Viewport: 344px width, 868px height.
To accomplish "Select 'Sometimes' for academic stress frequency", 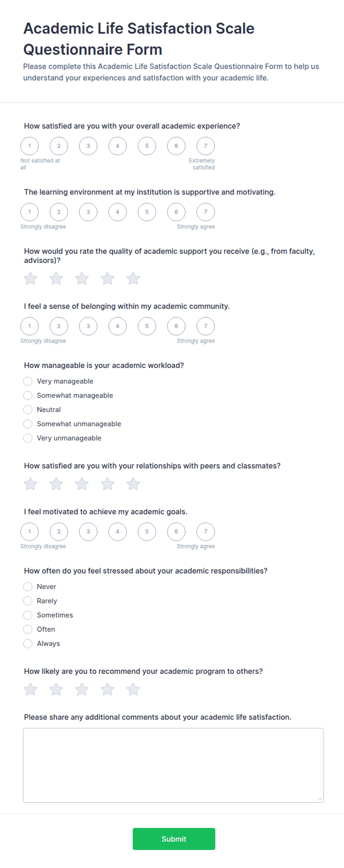I will point(28,615).
